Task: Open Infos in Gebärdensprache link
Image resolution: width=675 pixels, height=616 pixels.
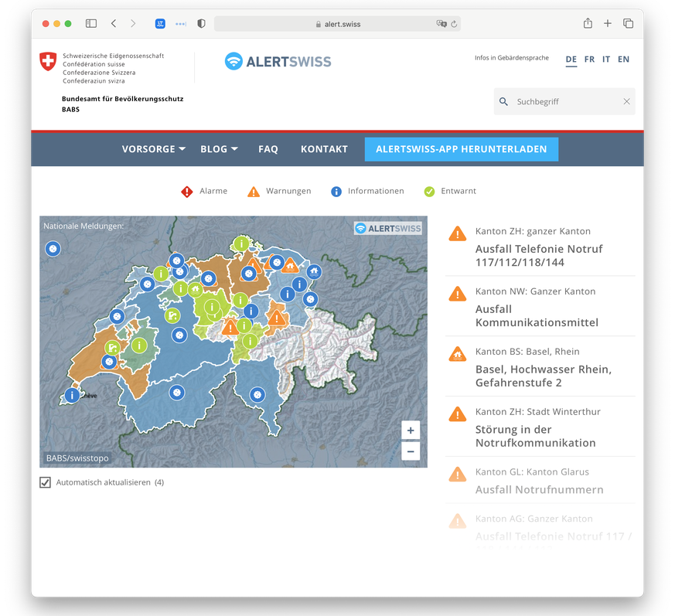Action: (x=511, y=58)
